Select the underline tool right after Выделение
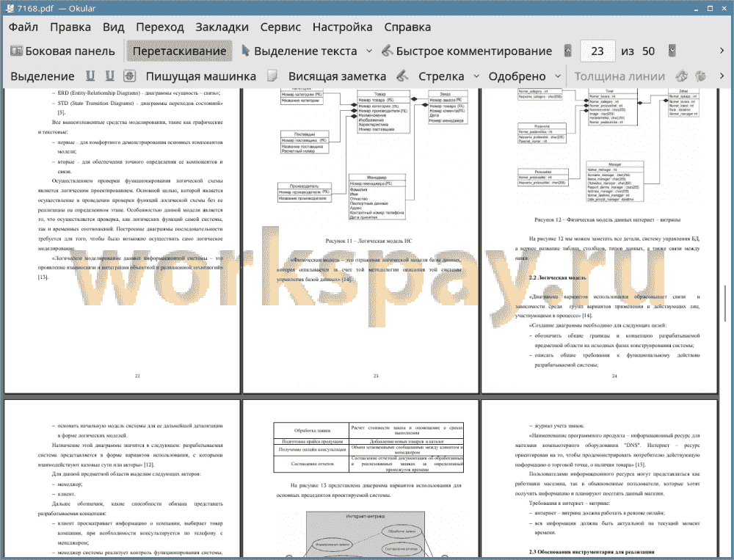This screenshot has width=734, height=560. click(x=90, y=76)
